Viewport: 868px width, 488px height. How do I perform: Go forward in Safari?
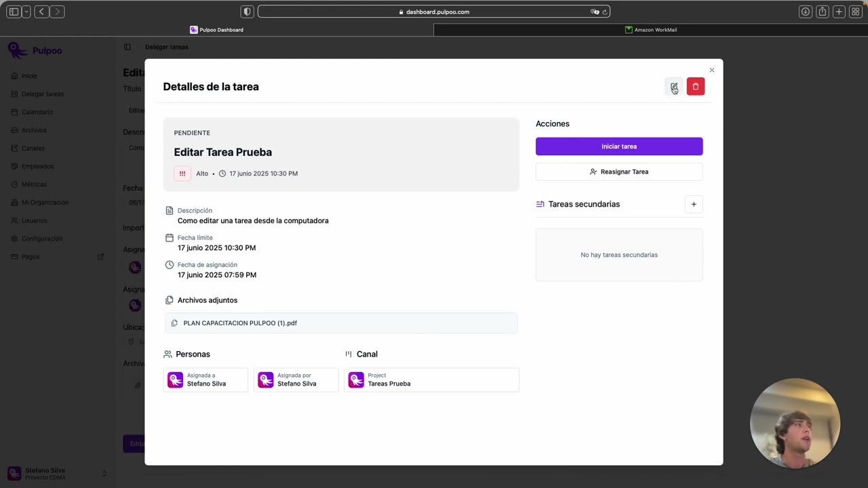click(x=57, y=12)
